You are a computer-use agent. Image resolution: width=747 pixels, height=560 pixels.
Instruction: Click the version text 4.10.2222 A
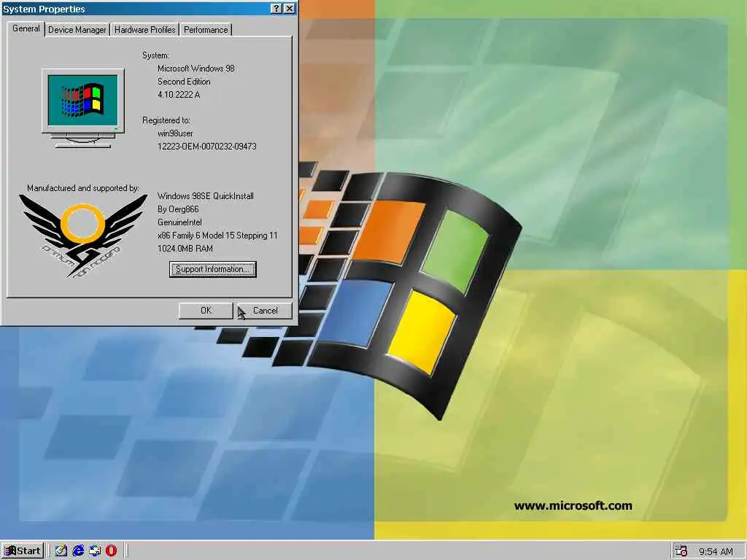[x=179, y=94]
